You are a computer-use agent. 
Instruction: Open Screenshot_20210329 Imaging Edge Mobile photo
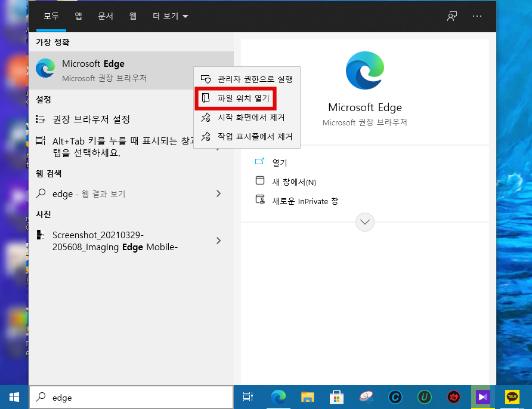(131, 241)
